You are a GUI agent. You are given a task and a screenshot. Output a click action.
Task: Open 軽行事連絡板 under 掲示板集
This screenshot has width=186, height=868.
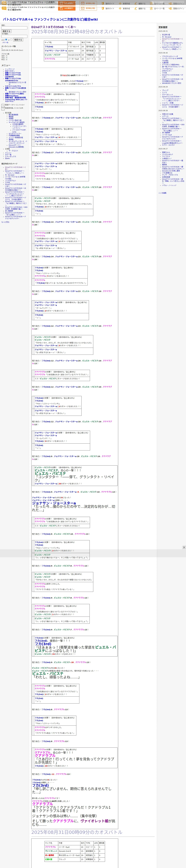[13, 115]
